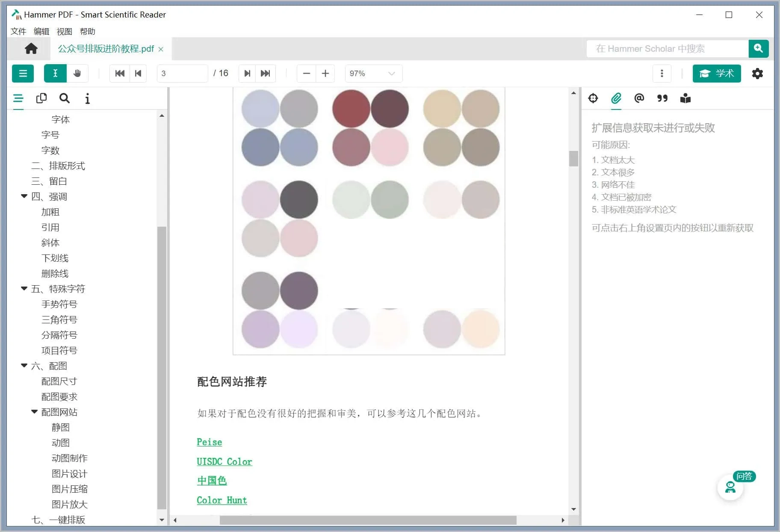Image resolution: width=780 pixels, height=532 pixels.
Task: Open the 97% zoom level dropdown
Action: (373, 74)
